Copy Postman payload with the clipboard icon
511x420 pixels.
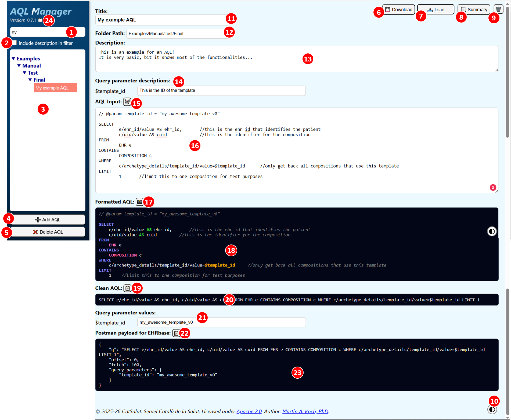pyautogui.click(x=176, y=333)
